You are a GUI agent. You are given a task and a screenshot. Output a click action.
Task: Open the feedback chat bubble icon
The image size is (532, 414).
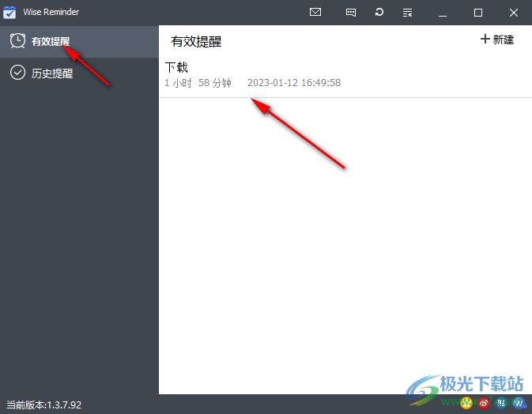351,13
